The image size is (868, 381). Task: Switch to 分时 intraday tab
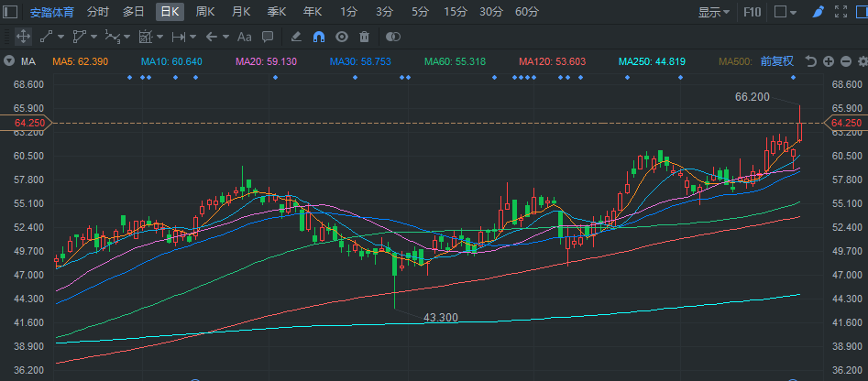98,12
